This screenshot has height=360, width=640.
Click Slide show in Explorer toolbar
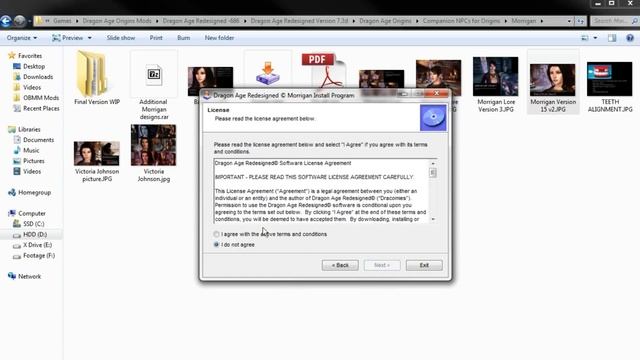click(x=121, y=38)
